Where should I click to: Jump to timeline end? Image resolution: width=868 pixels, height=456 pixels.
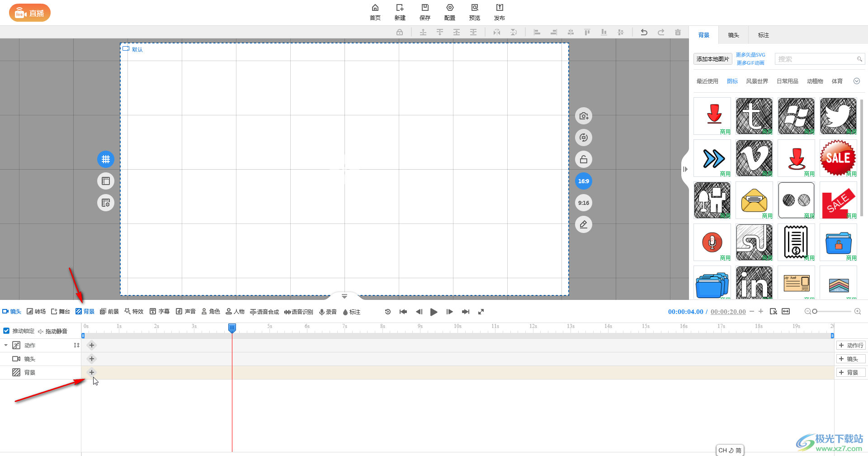pos(465,312)
